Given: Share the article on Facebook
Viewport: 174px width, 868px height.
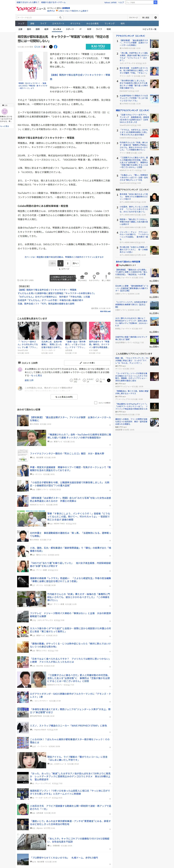Looking at the screenshot, I should tap(55, 47).
